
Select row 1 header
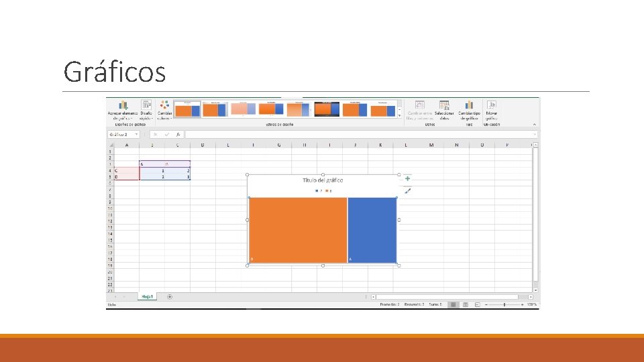[x=110, y=152]
